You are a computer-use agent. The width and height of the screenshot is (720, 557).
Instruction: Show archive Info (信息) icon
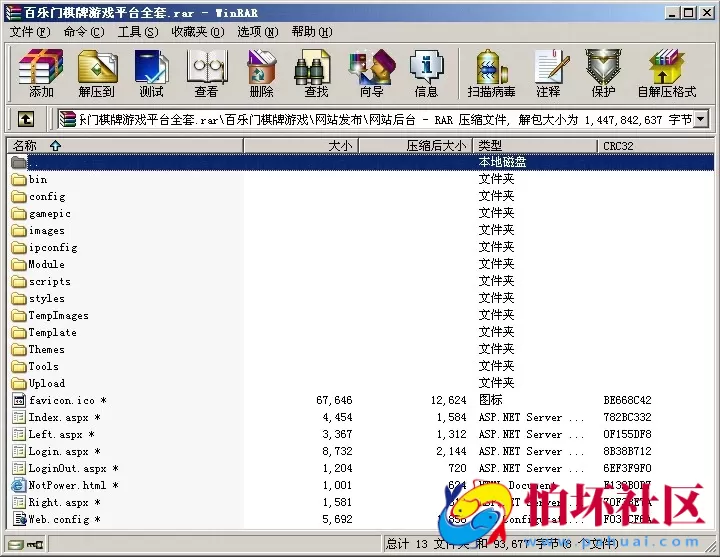click(x=427, y=73)
